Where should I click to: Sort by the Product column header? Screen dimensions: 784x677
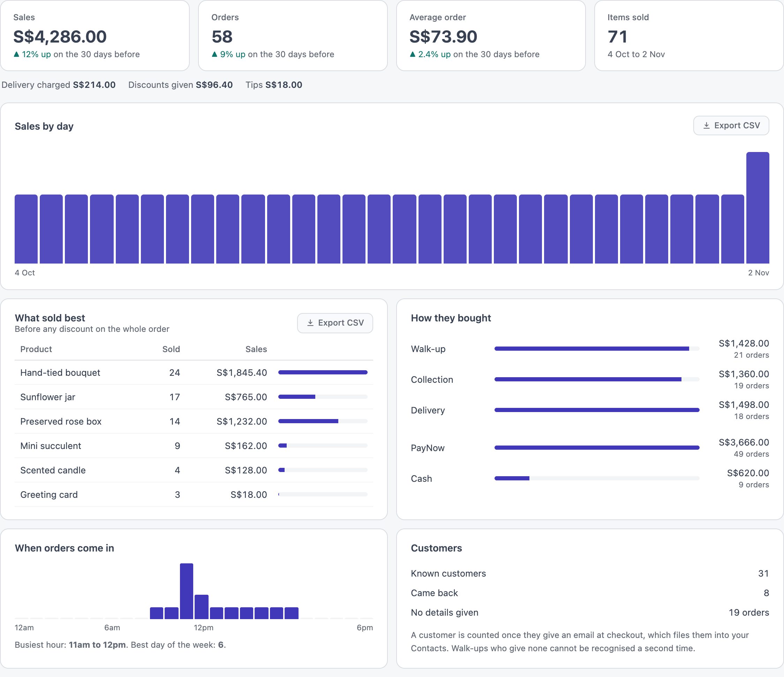[36, 349]
